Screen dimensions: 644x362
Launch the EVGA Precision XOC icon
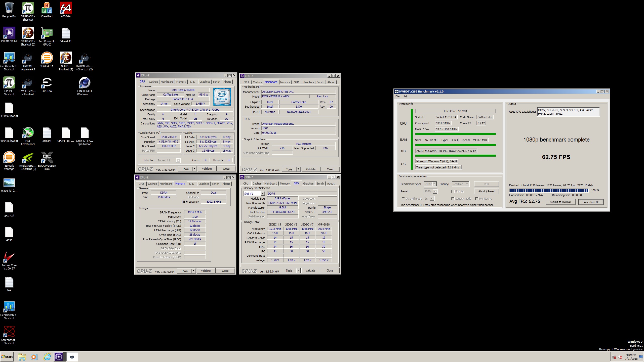point(47,161)
